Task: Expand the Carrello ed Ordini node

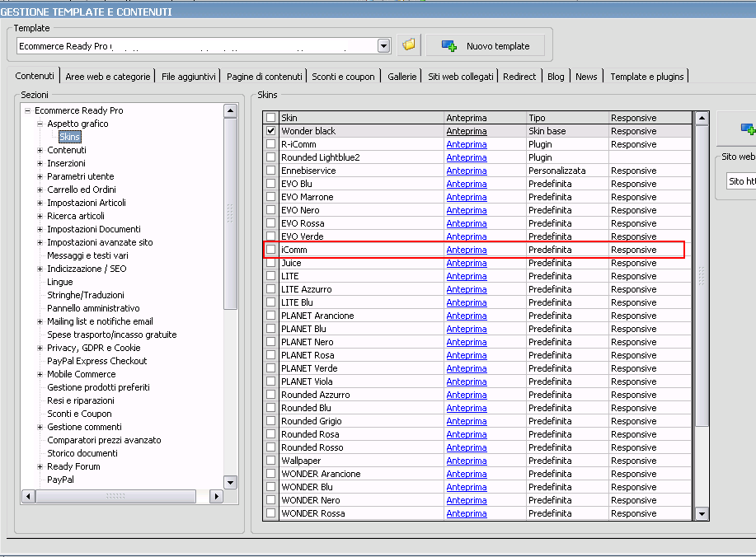Action: click(40, 190)
